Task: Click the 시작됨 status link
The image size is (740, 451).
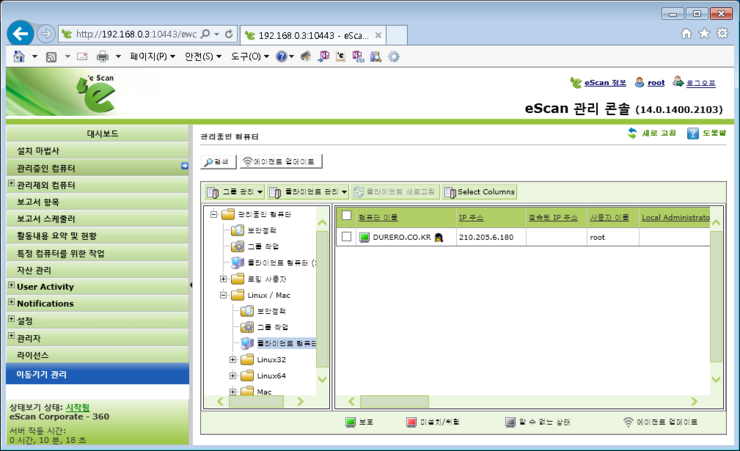Action: (77, 407)
